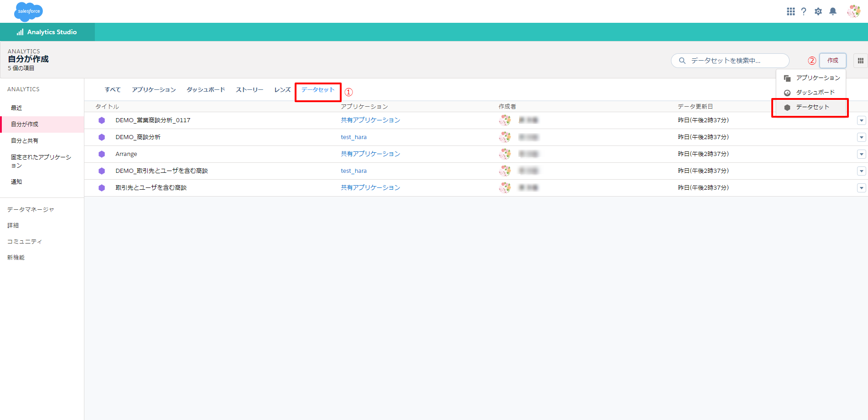Select the レンズ tab

(282, 90)
